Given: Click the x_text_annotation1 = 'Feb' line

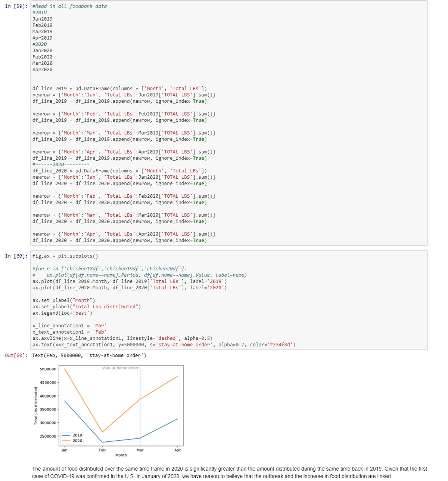Looking at the screenshot, I should point(69,332).
